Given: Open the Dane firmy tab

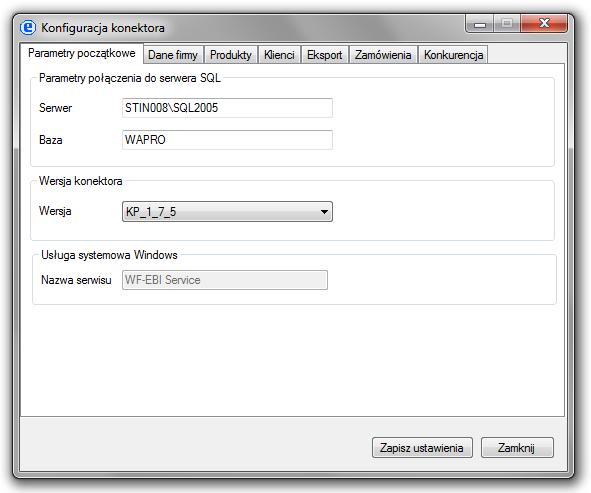Looking at the screenshot, I should tap(173, 55).
